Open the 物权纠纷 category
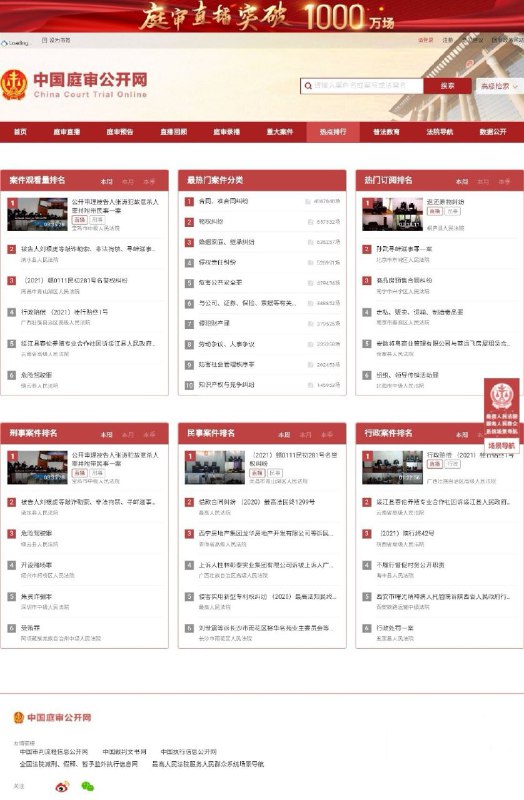The height and width of the screenshot is (800, 524). 211,222
